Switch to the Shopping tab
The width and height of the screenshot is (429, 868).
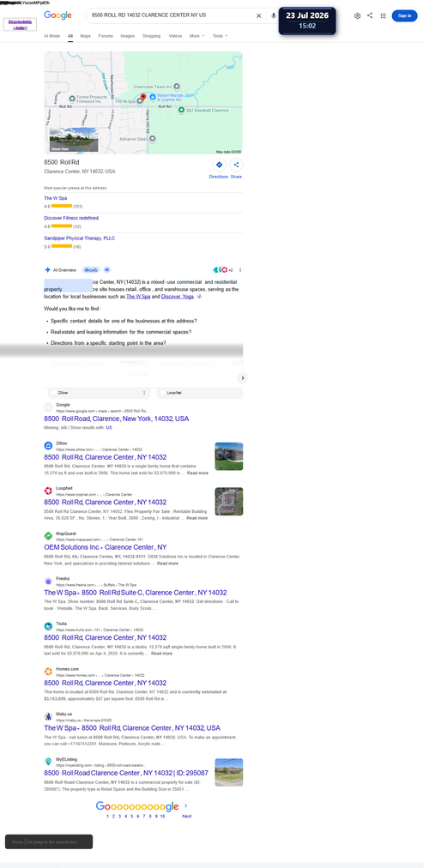(x=152, y=36)
